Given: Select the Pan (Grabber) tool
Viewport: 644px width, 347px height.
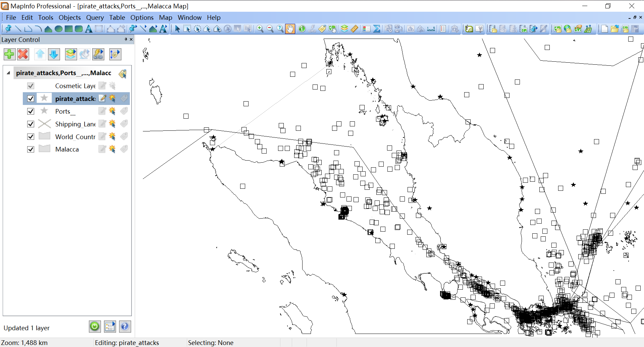Looking at the screenshot, I should [290, 29].
